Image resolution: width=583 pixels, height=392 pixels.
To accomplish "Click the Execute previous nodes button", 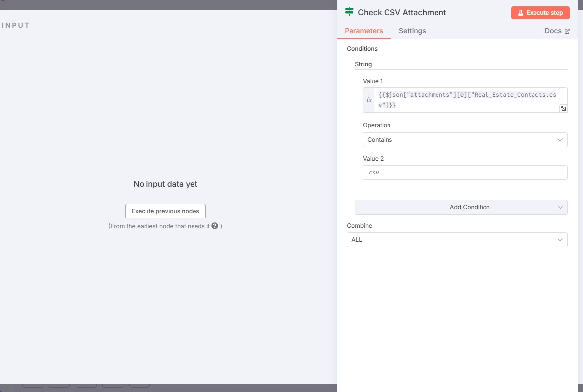I will pos(165,211).
